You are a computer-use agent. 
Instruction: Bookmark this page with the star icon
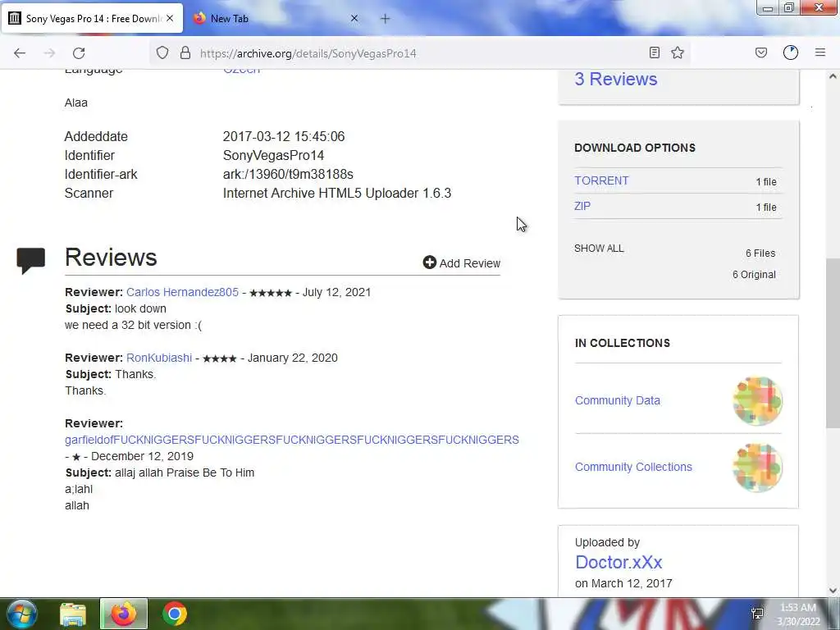[678, 52]
